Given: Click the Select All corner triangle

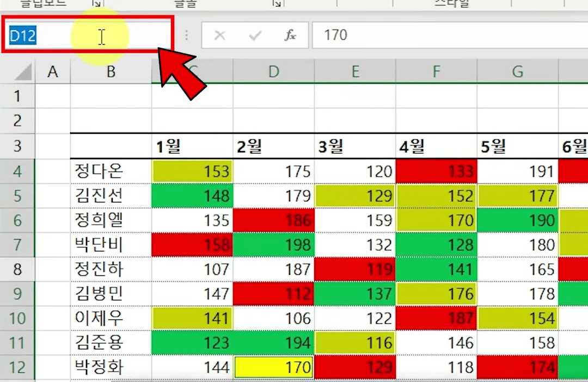Looking at the screenshot, I should click(22, 72).
